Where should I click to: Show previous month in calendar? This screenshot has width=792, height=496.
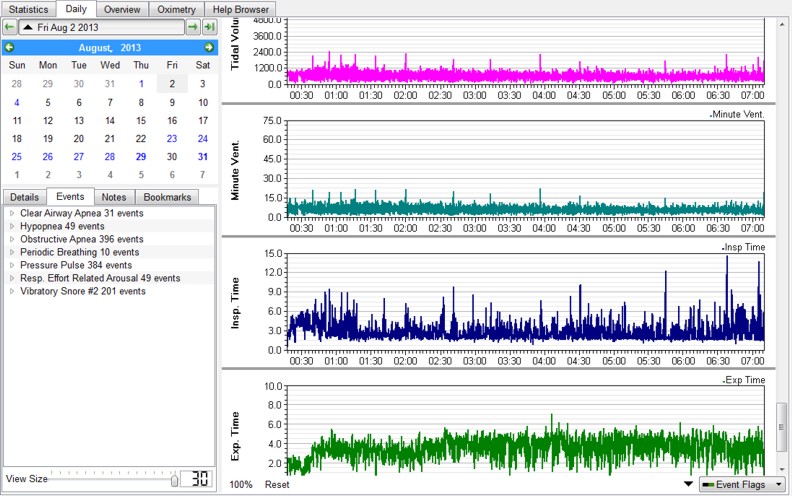(9, 47)
